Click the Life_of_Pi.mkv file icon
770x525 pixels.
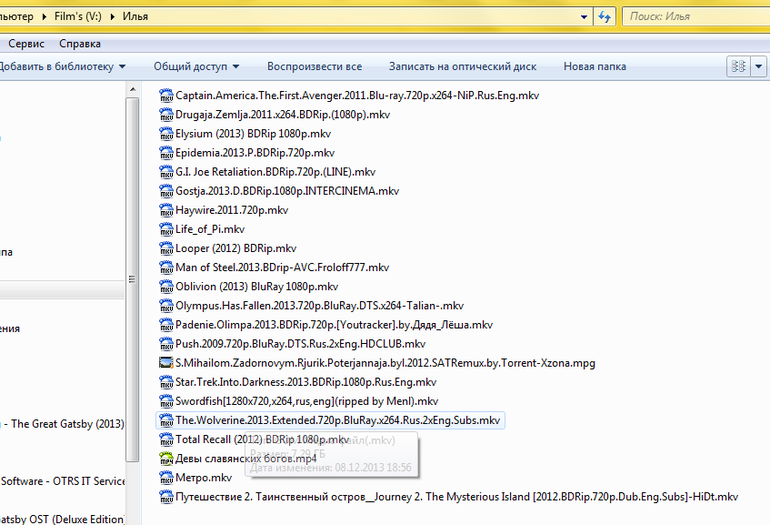pyautogui.click(x=167, y=229)
